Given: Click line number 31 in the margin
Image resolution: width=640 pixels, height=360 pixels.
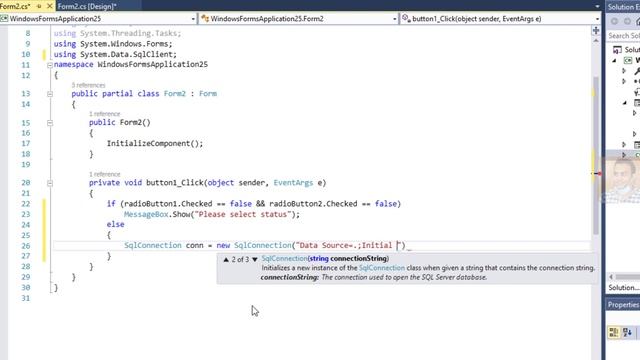Looking at the screenshot, I should click(25, 298).
